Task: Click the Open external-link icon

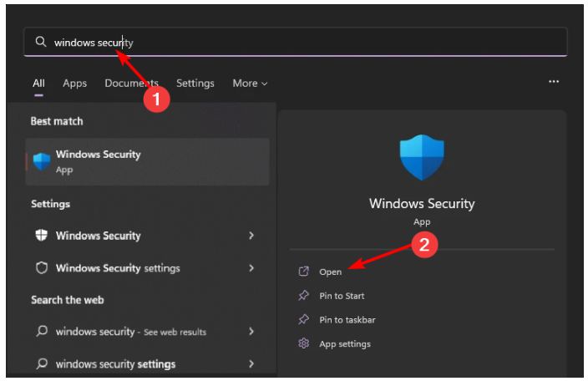Action: [x=303, y=272]
